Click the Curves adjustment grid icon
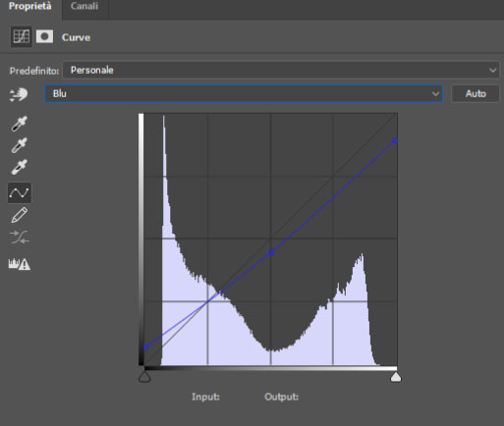This screenshot has width=504, height=426. point(22,36)
